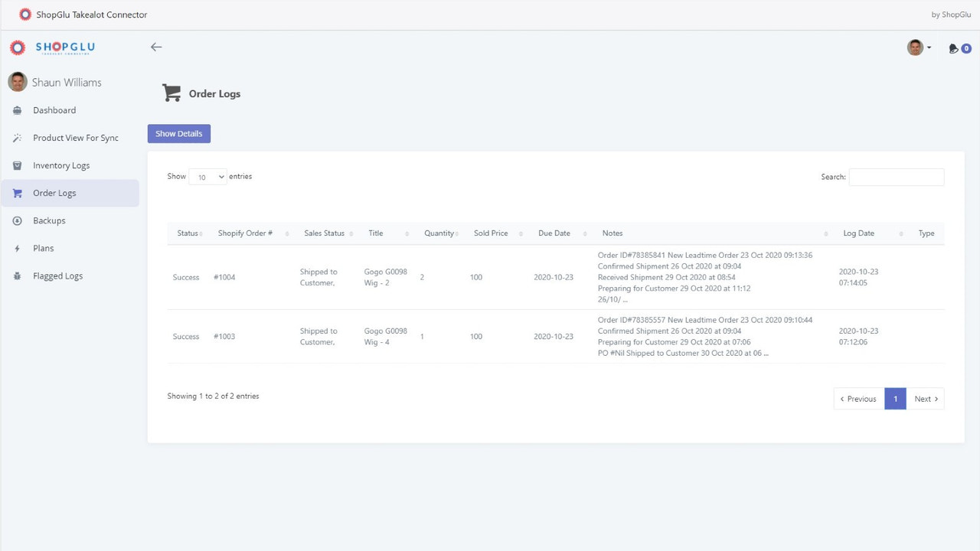This screenshot has width=980, height=551.
Task: Select the Plans lightning bolt icon
Action: click(17, 248)
